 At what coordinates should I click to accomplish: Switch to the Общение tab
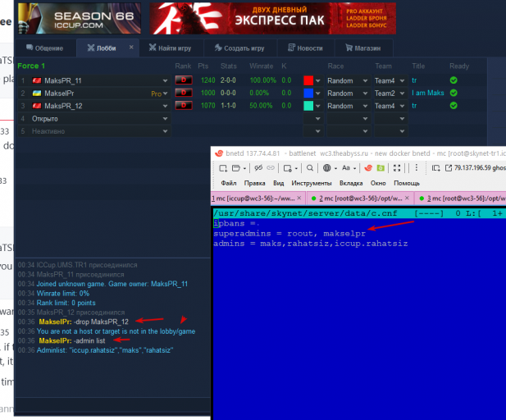click(x=45, y=48)
